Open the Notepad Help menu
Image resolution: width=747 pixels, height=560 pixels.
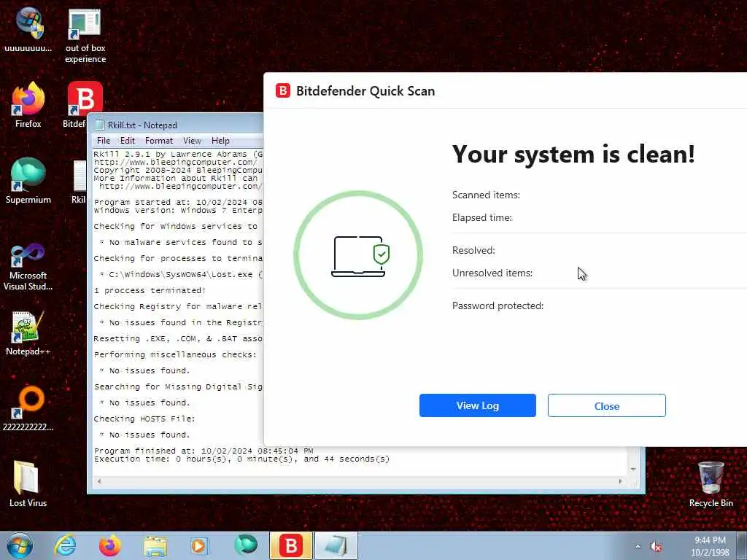220,141
